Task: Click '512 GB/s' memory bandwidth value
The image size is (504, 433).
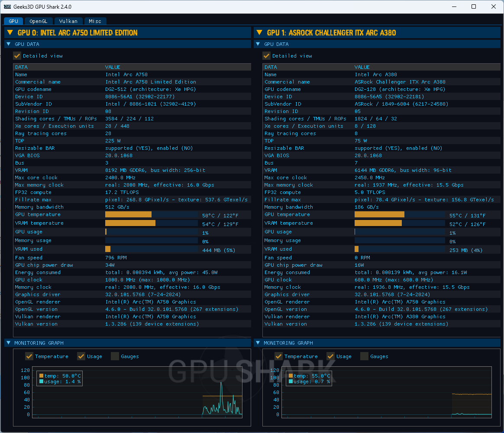Action: (117, 207)
